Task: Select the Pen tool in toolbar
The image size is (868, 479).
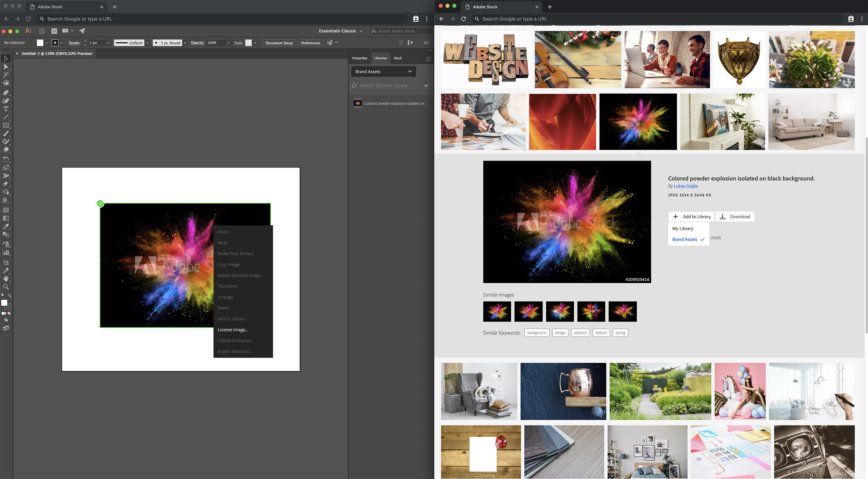Action: (x=6, y=93)
